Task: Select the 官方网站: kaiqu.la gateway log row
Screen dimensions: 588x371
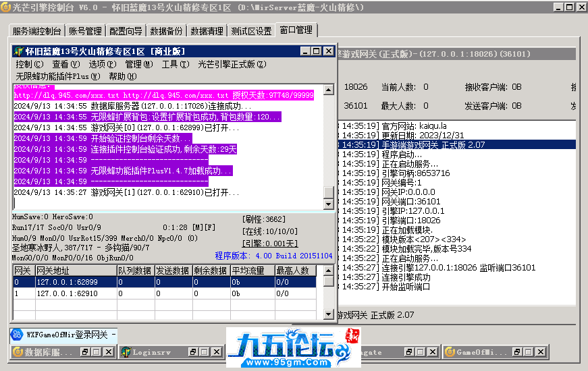Action: click(457, 126)
